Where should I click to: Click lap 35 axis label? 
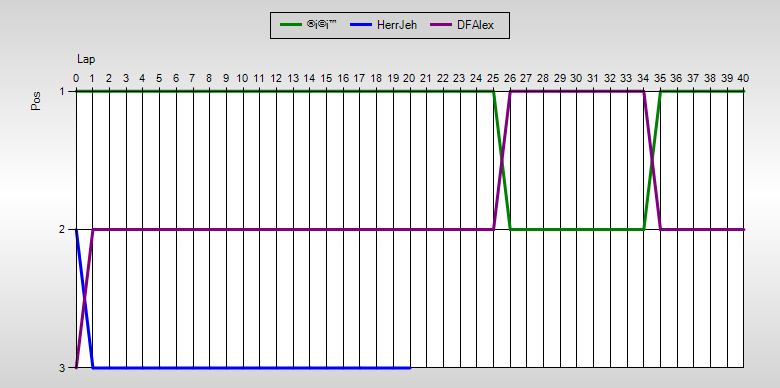[x=660, y=79]
